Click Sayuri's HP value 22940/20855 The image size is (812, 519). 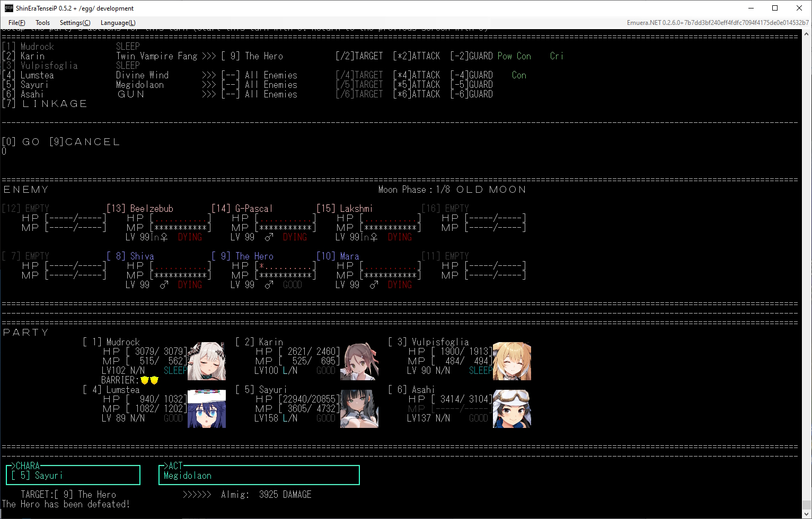point(310,399)
